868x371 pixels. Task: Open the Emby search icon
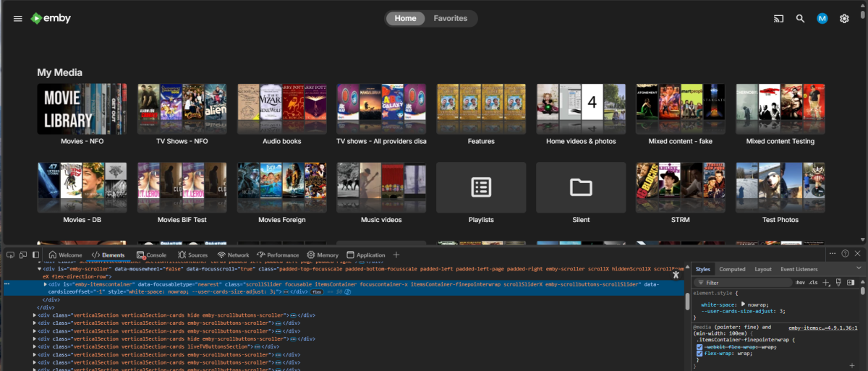pos(800,19)
